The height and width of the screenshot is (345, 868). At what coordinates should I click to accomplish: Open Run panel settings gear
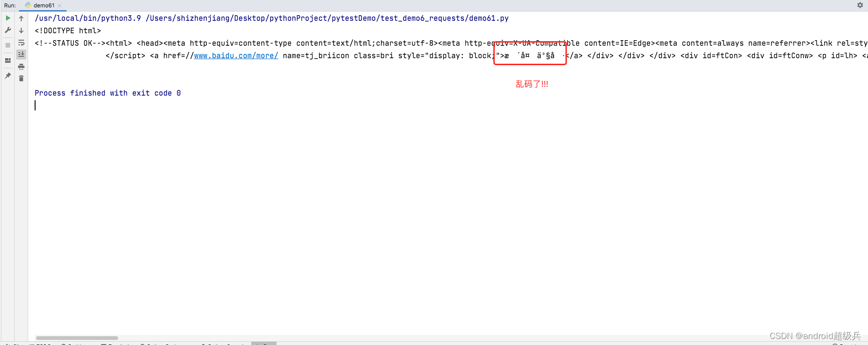(860, 5)
